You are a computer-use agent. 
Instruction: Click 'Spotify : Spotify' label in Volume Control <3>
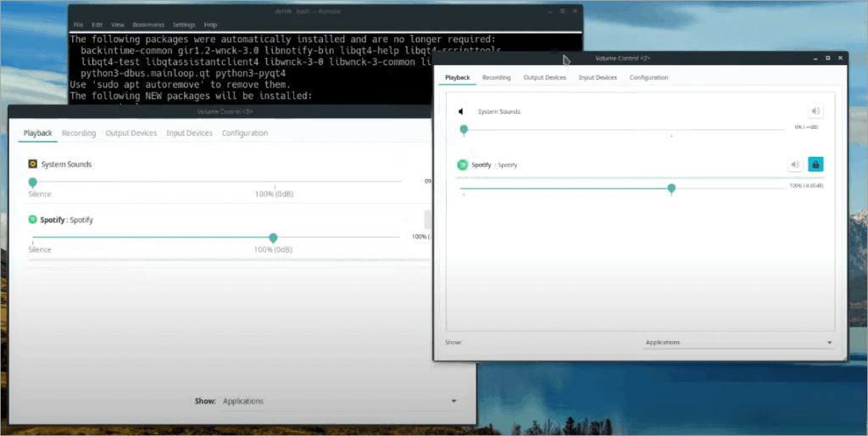point(66,220)
